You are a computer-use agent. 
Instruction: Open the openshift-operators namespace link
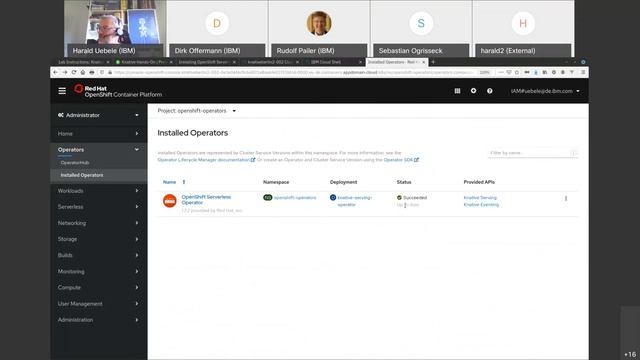click(295, 198)
